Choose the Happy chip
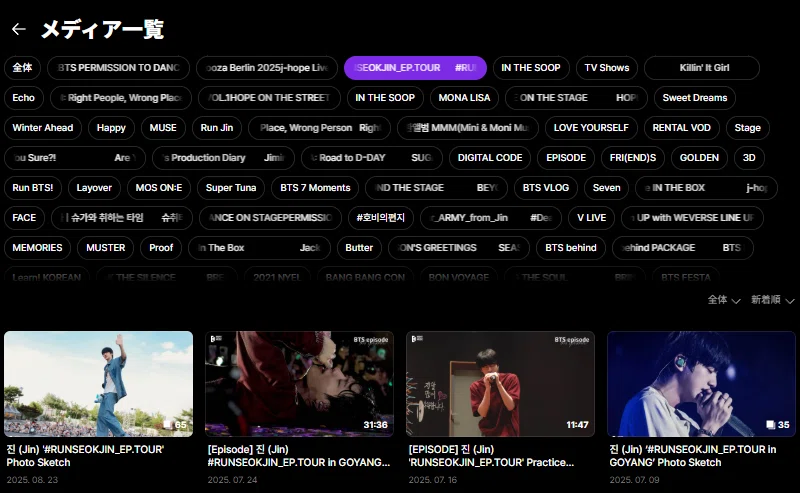800x493 pixels. click(x=111, y=128)
